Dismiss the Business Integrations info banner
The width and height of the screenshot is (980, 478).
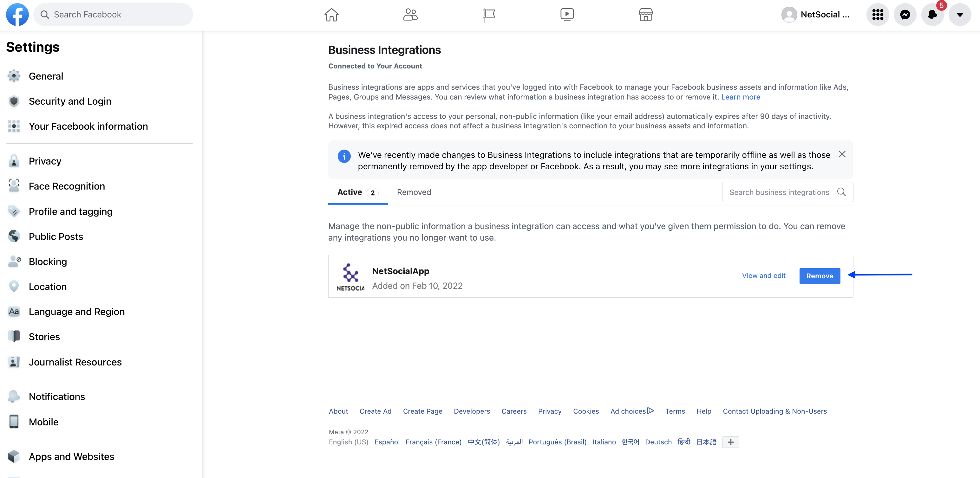point(842,154)
